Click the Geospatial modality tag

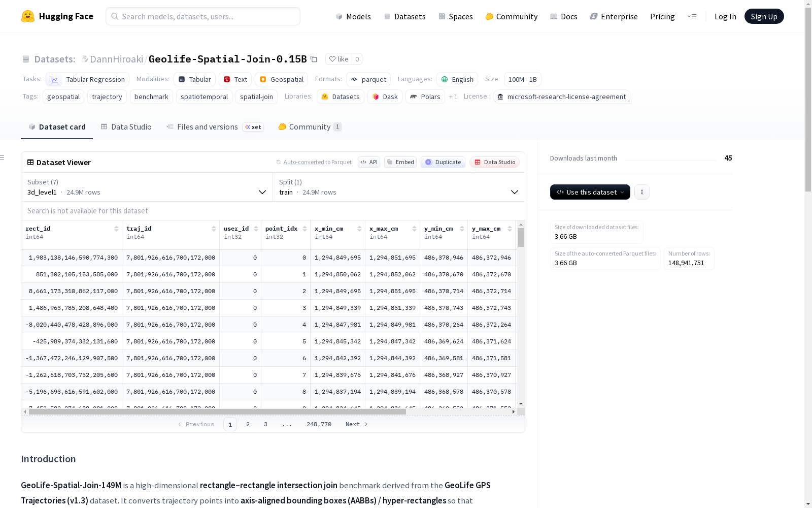point(282,79)
